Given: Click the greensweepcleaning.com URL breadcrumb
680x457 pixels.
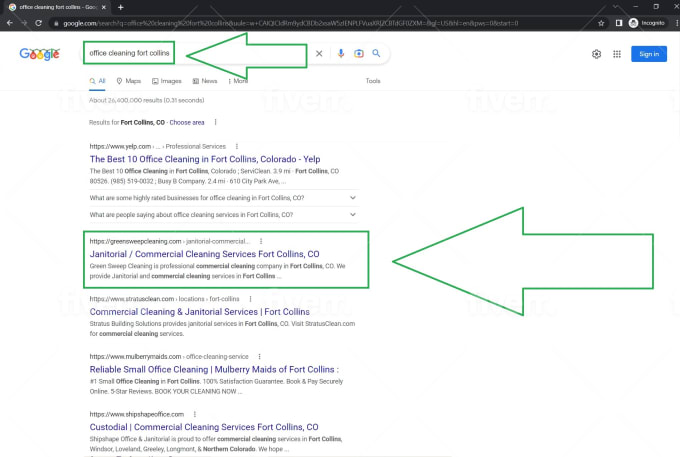Looking at the screenshot, I should click(170, 241).
